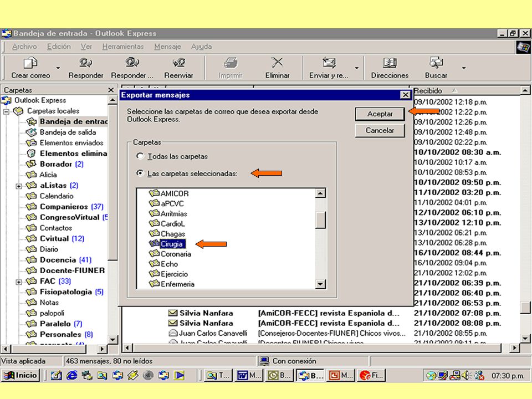The image size is (532, 399).
Task: Open Enviar y recibir dropdown arrow
Action: click(356, 68)
